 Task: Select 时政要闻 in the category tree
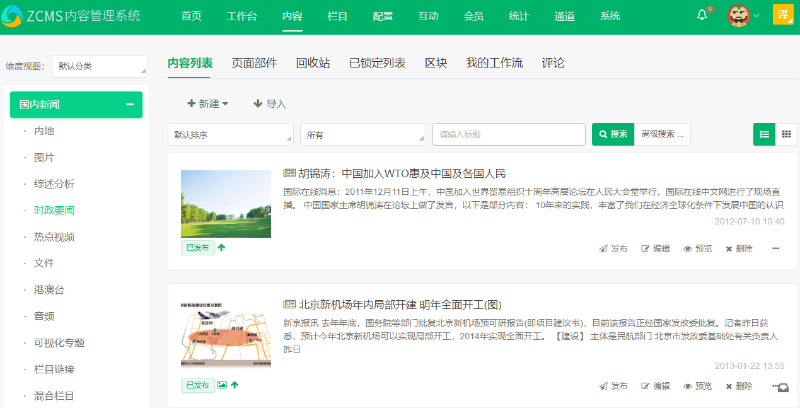pyautogui.click(x=54, y=210)
